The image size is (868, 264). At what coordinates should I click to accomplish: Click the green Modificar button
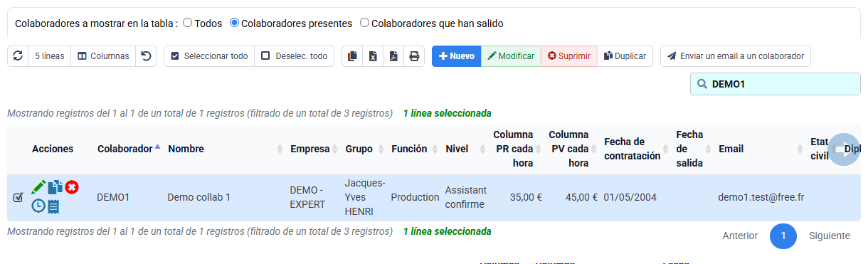(511, 56)
